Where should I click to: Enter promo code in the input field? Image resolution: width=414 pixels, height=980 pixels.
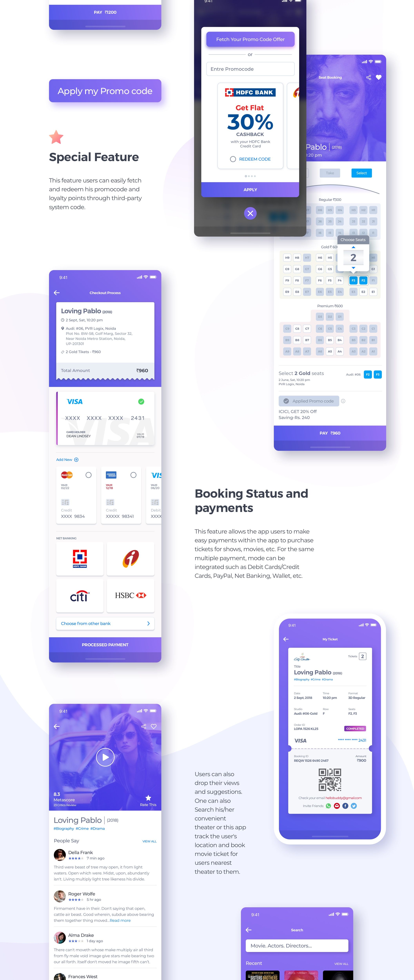250,69
